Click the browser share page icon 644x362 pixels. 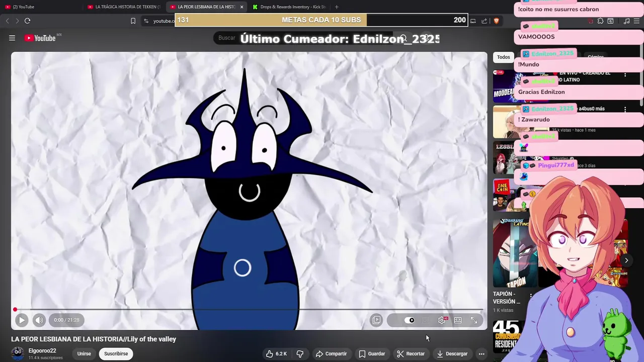(x=484, y=21)
